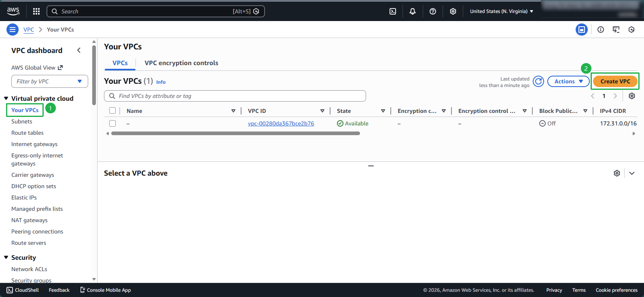Open Managed prefix lists in the sidebar
Viewport: 644px width, 297px height.
pos(37,209)
